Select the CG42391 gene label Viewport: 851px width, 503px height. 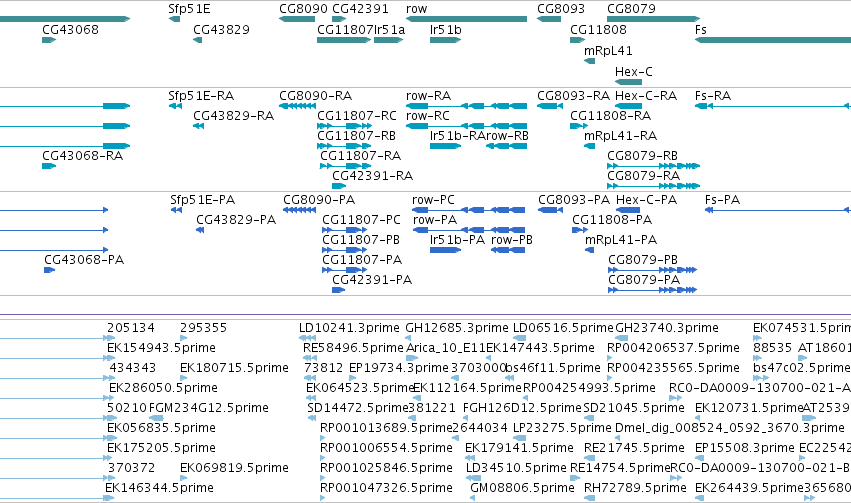tap(360, 9)
